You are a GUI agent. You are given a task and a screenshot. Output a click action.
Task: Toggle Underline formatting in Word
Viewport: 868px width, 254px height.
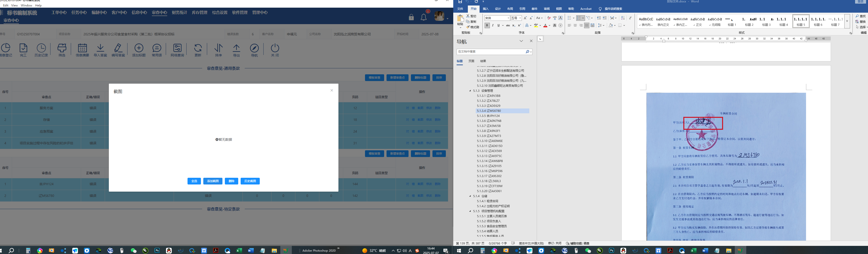pyautogui.click(x=498, y=25)
